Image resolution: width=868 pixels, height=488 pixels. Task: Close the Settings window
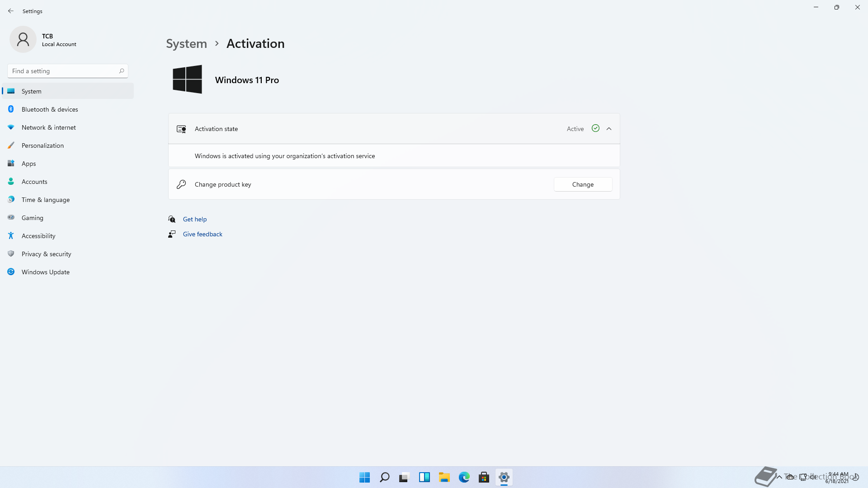pos(858,7)
